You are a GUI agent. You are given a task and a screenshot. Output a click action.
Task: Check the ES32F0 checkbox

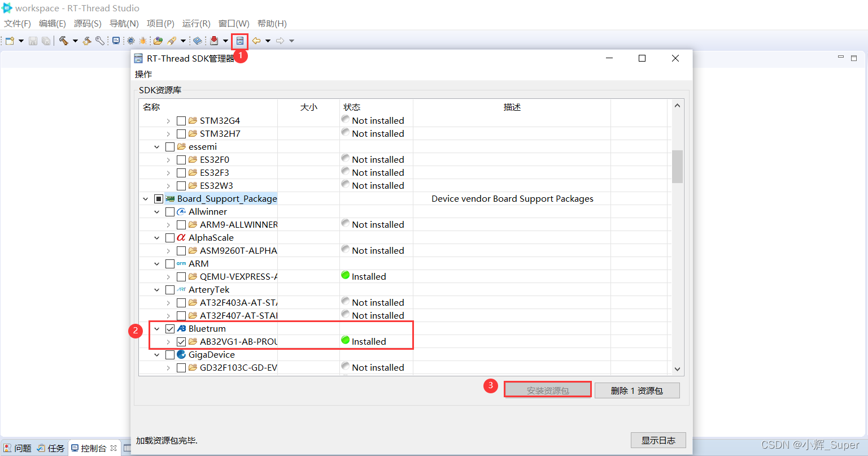tap(181, 160)
